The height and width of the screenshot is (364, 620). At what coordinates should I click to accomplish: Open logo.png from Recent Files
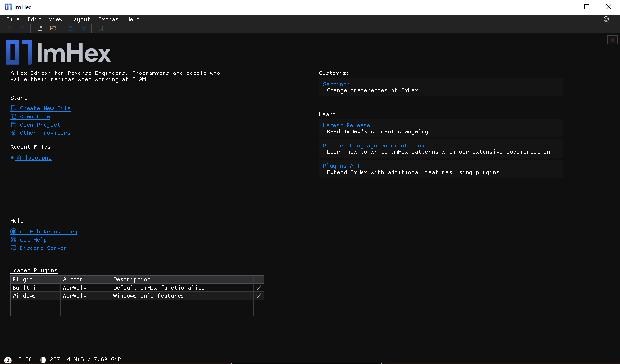[38, 158]
